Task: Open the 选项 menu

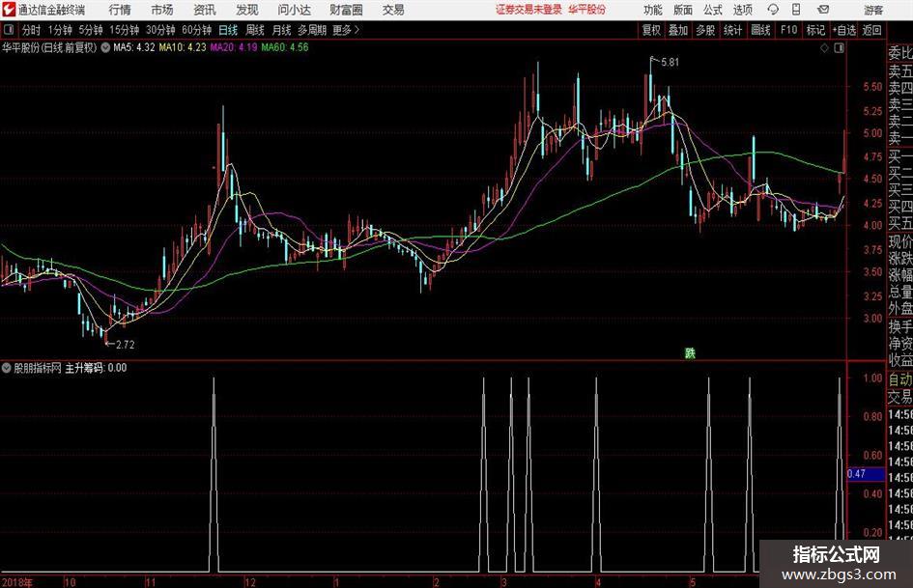Action: tap(742, 10)
